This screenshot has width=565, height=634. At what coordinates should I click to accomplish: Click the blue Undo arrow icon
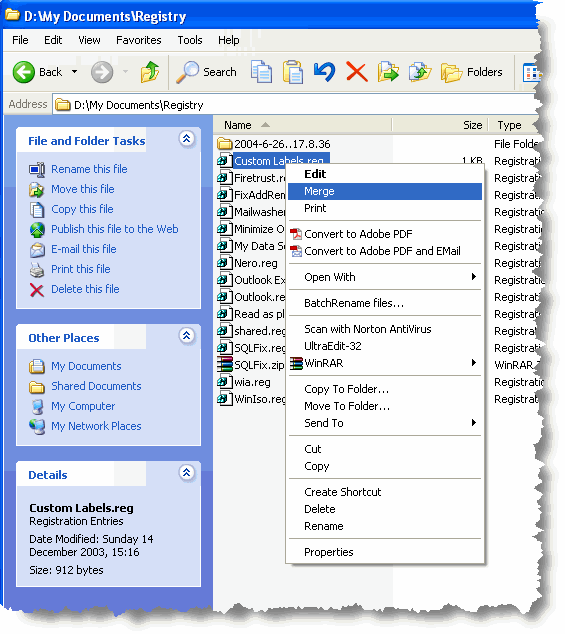pyautogui.click(x=324, y=72)
